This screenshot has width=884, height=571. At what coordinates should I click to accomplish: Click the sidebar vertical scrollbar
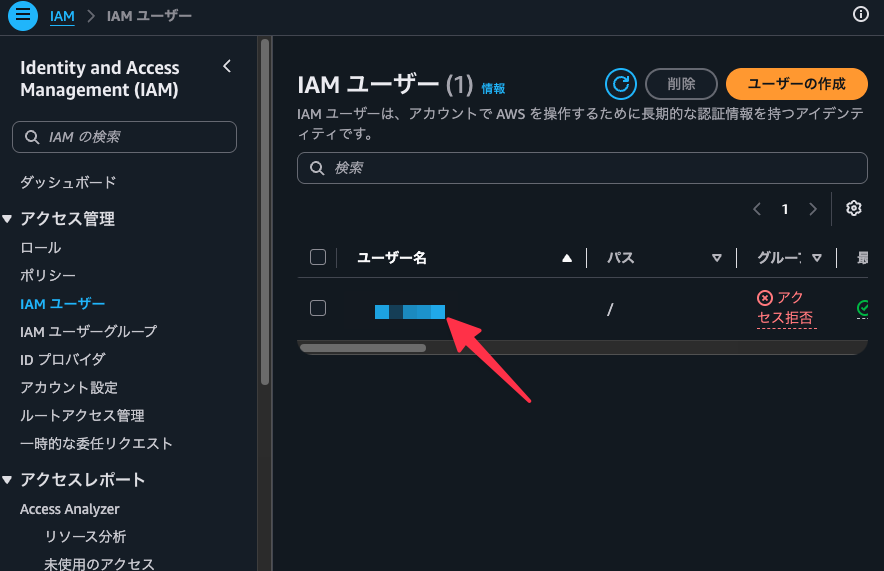[x=265, y=211]
